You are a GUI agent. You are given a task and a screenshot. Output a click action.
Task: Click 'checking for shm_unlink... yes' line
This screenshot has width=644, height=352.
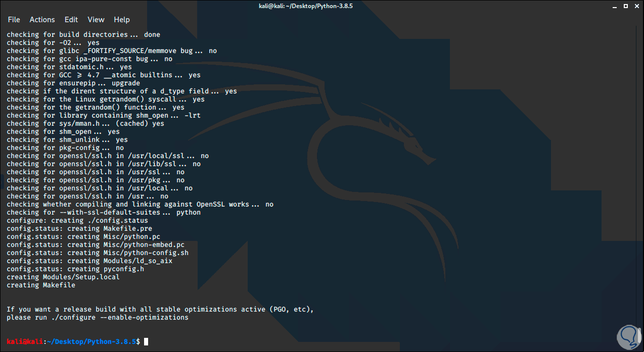point(67,140)
